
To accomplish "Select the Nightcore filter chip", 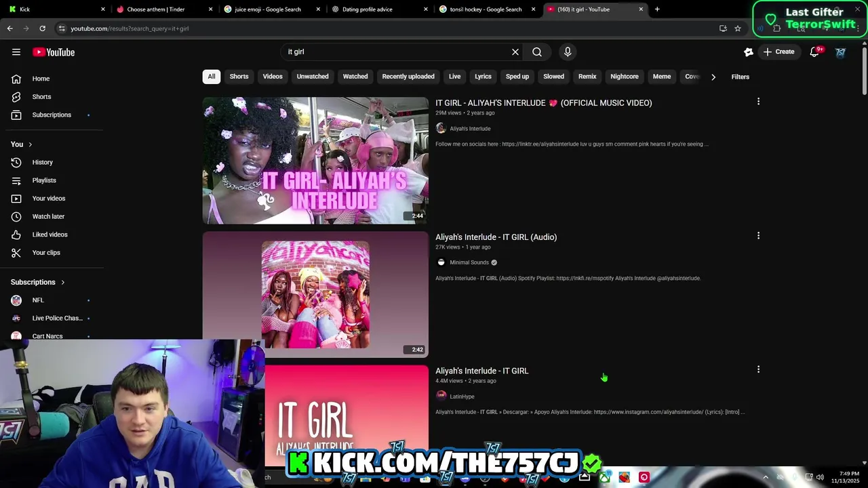I will [x=625, y=77].
